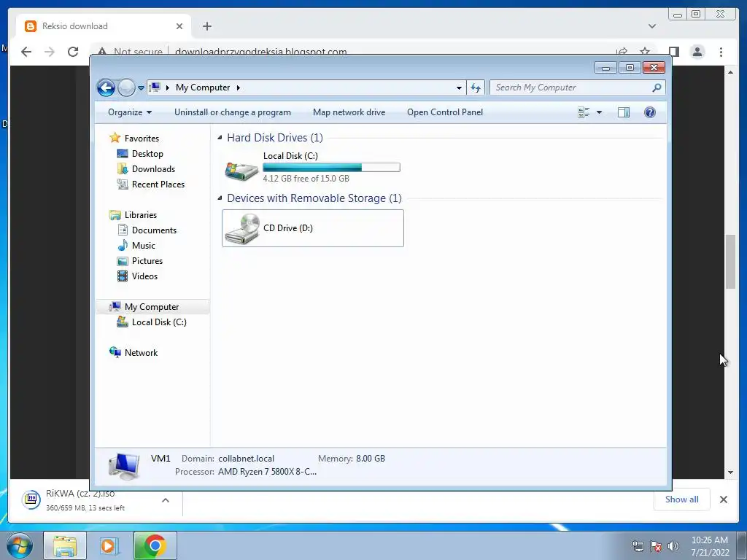Select My Computer in the navigation pane
The height and width of the screenshot is (560, 747).
point(152,307)
